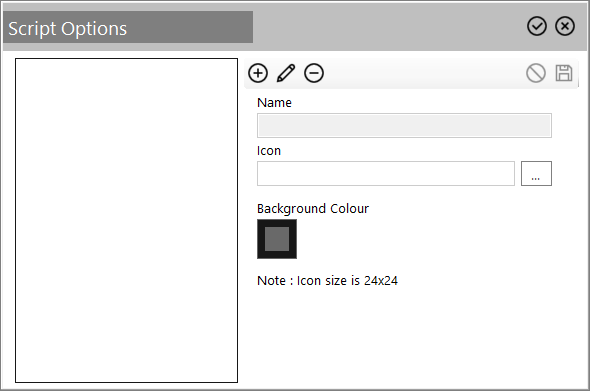Viewport: 590px width, 391px height.
Task: Click the save floppy disk icon
Action: click(x=564, y=73)
